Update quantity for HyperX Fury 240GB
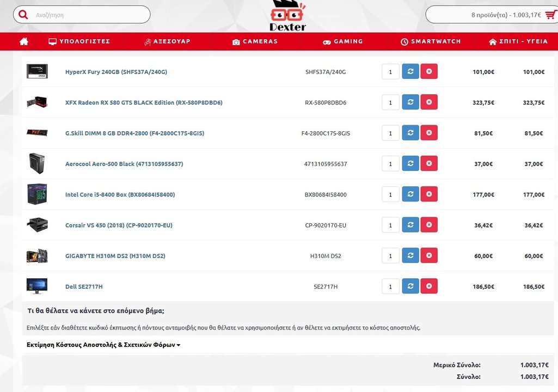This screenshot has width=558, height=392. click(410, 71)
